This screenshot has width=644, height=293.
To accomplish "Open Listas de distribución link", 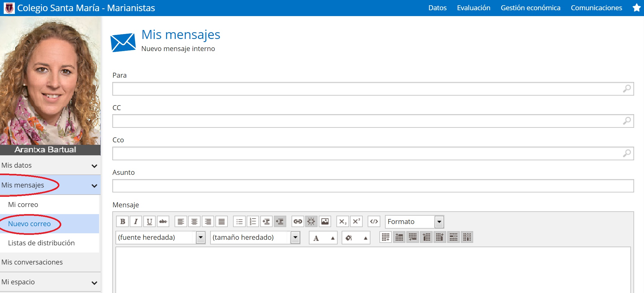I will click(x=41, y=243).
